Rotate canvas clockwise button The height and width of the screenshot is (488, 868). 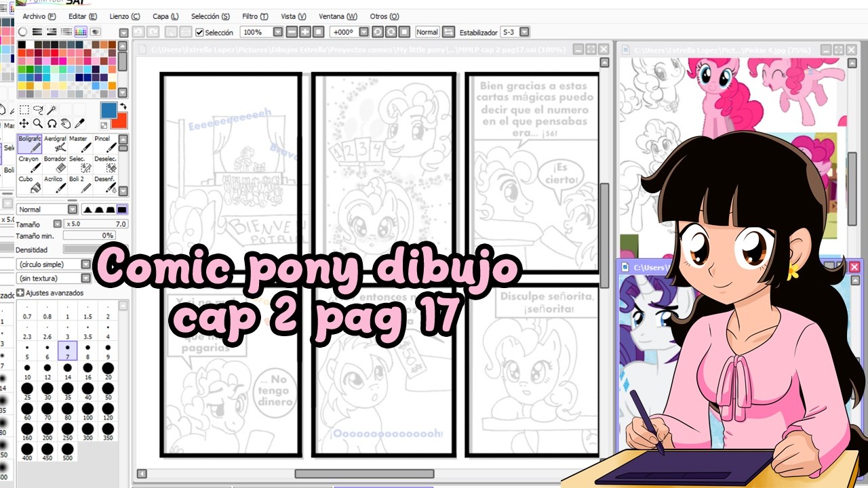pyautogui.click(x=391, y=32)
